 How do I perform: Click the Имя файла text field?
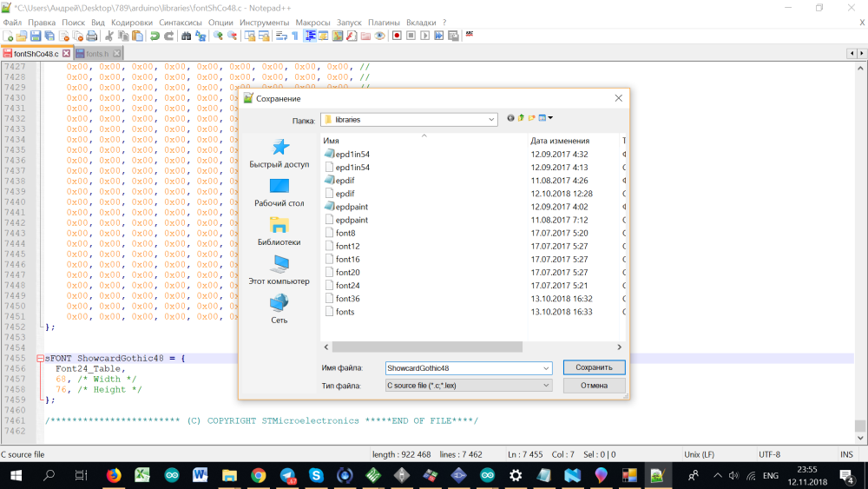pos(463,367)
